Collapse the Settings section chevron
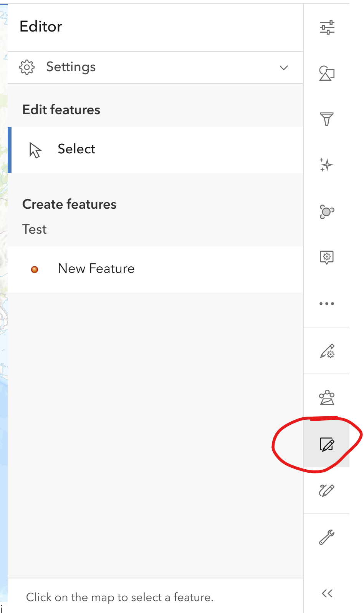The width and height of the screenshot is (364, 613). [x=284, y=68]
